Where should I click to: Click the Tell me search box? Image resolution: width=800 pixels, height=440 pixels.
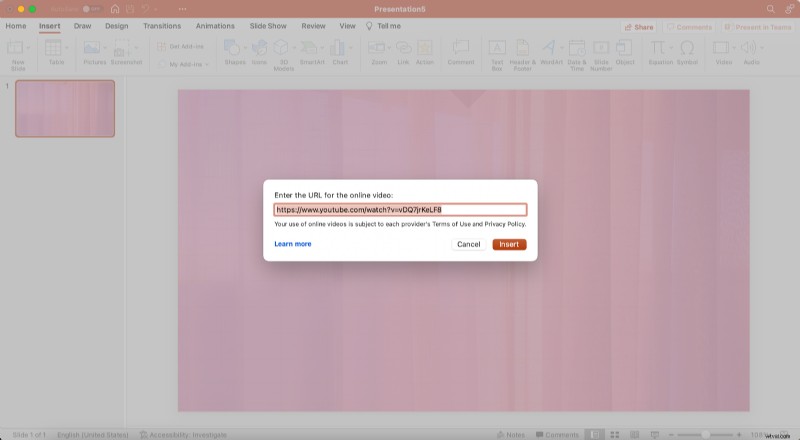(384, 26)
